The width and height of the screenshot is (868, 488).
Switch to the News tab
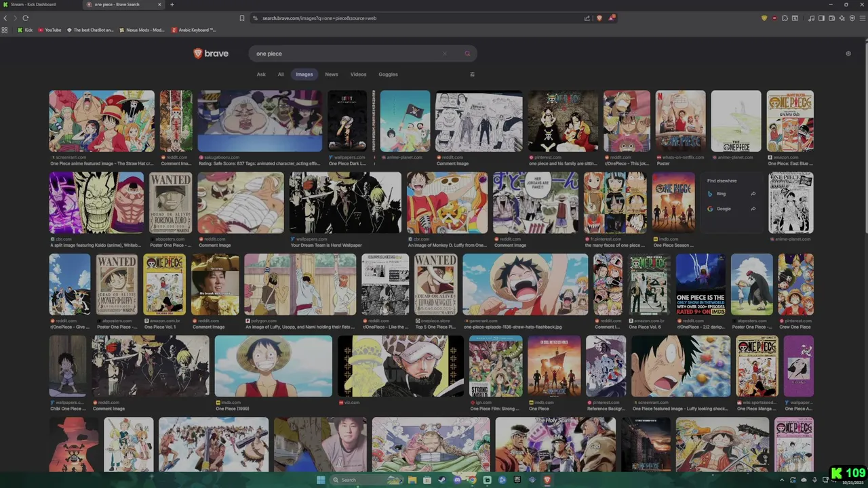(x=332, y=75)
